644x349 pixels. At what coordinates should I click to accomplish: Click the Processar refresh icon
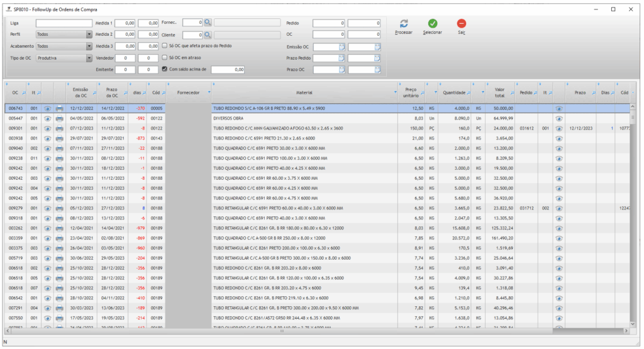[x=404, y=23]
